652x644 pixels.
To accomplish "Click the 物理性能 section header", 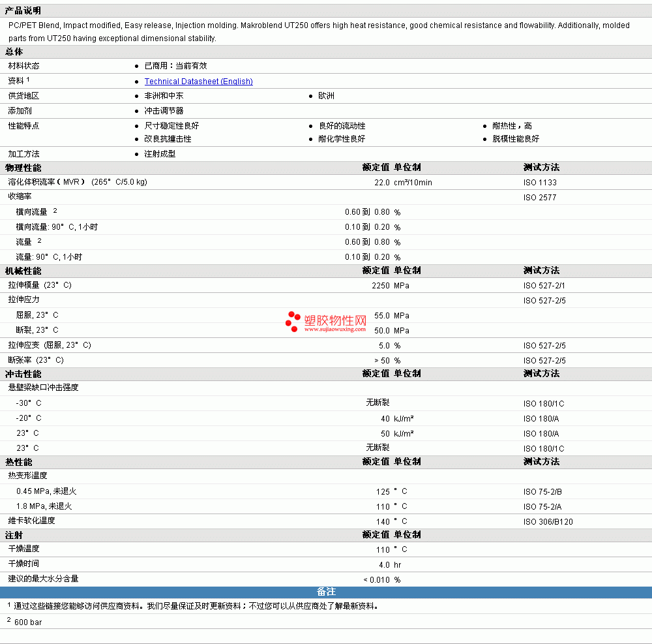I will click(x=23, y=168).
